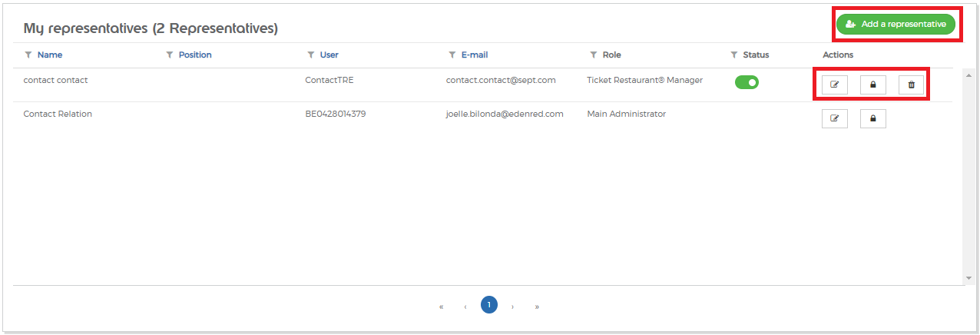Image resolution: width=980 pixels, height=335 pixels.
Task: Select the joelle.bilonda@edenred.com email cell
Action: pos(505,114)
